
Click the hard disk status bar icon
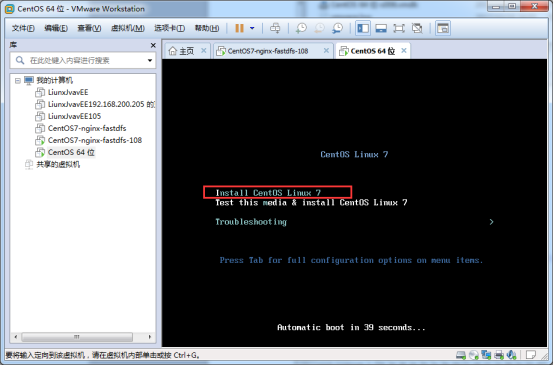click(461, 355)
